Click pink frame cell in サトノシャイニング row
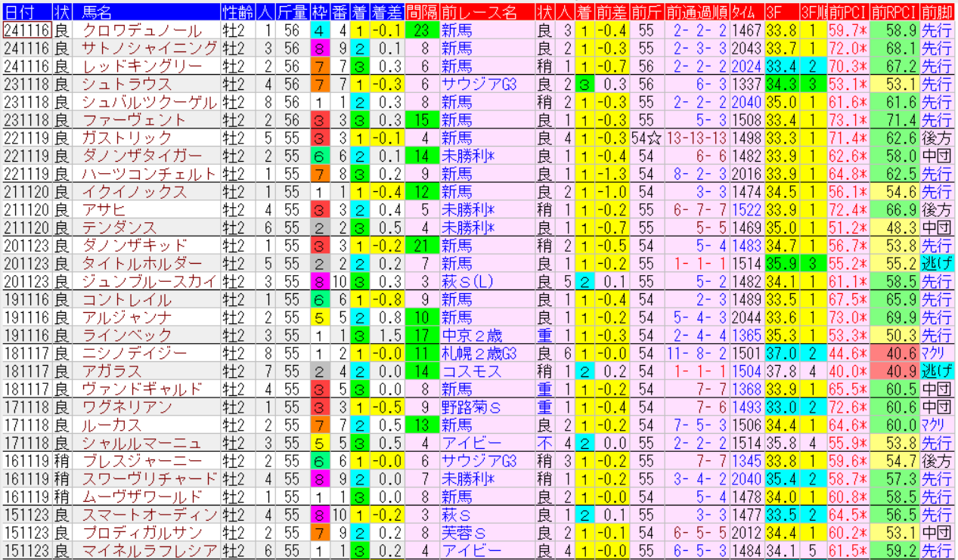 [x=320, y=49]
